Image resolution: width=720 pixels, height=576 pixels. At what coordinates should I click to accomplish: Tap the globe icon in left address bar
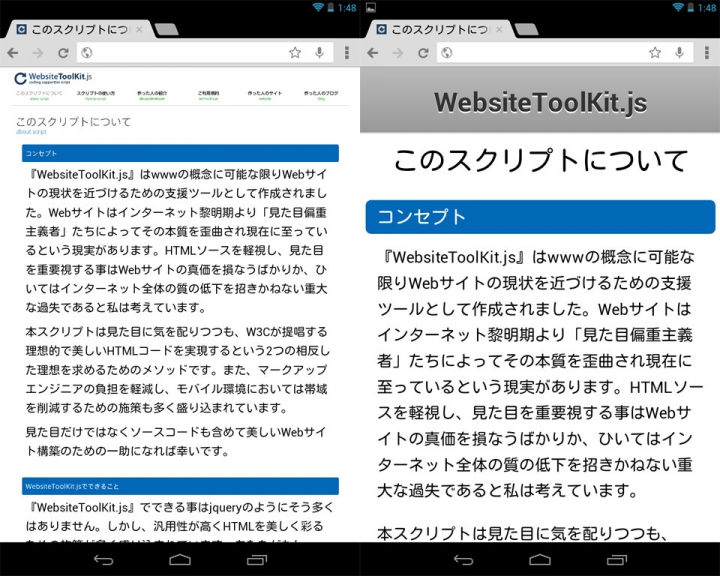tap(87, 53)
